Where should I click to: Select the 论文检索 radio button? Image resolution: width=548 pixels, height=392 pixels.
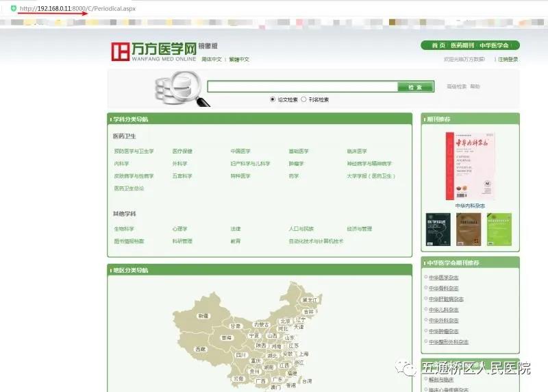coord(273,99)
